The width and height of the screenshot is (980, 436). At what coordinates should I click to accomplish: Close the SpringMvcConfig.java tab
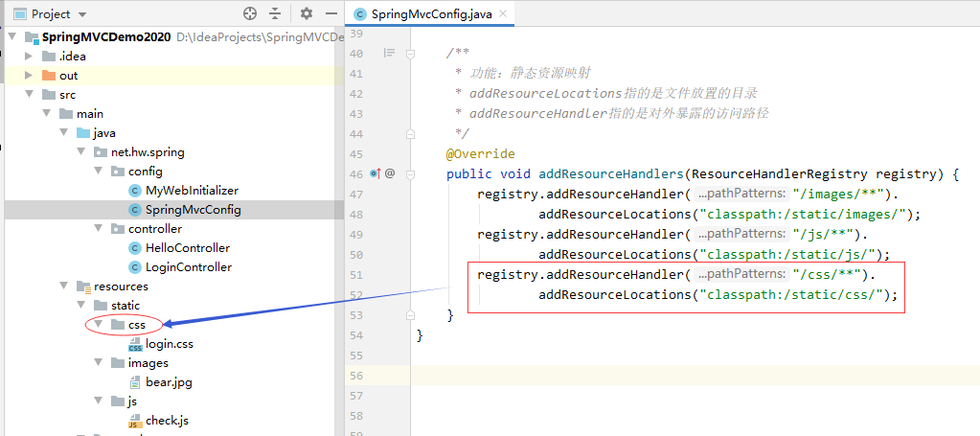point(504,13)
